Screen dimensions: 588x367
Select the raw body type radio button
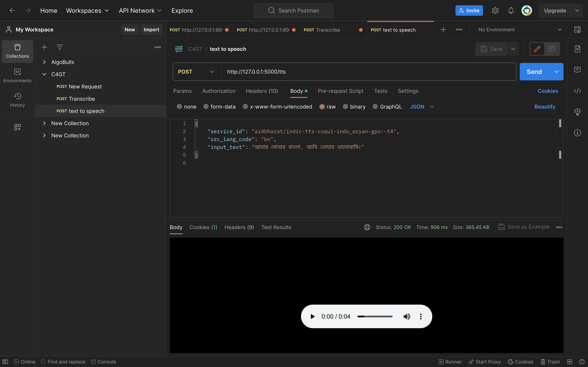pos(322,107)
